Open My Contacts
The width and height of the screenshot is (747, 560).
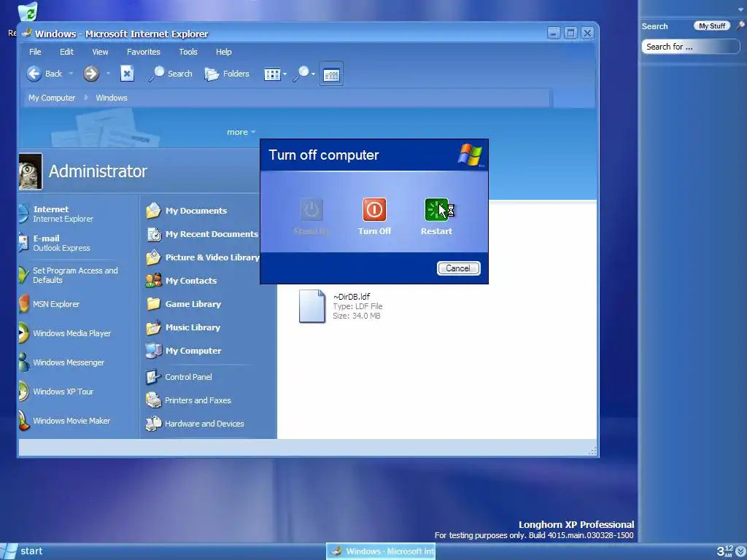(181, 281)
